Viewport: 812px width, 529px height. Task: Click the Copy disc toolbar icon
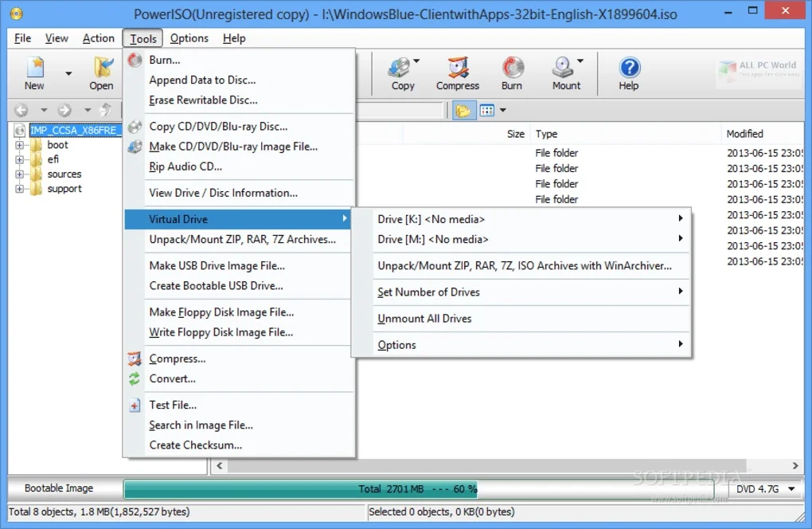[402, 73]
